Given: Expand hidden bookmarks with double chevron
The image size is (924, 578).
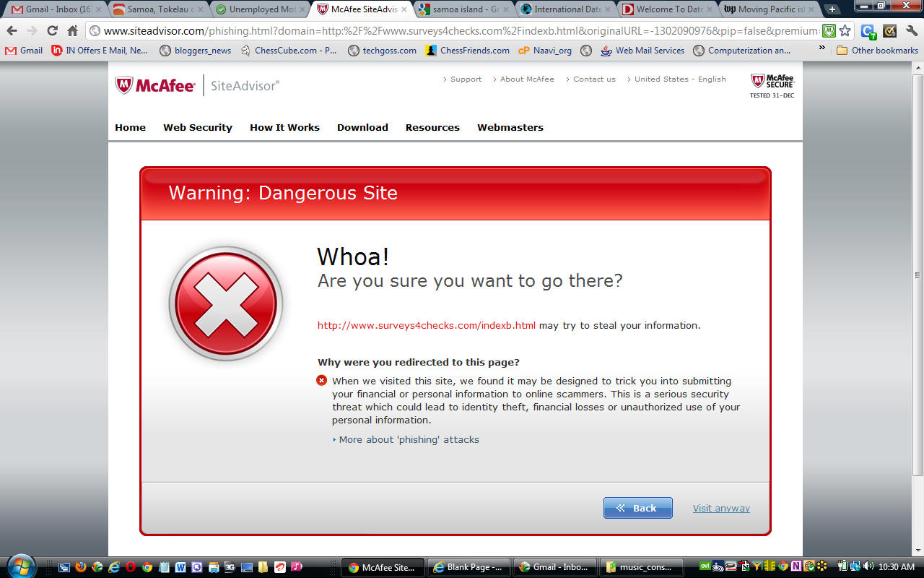Looking at the screenshot, I should coord(821,48).
